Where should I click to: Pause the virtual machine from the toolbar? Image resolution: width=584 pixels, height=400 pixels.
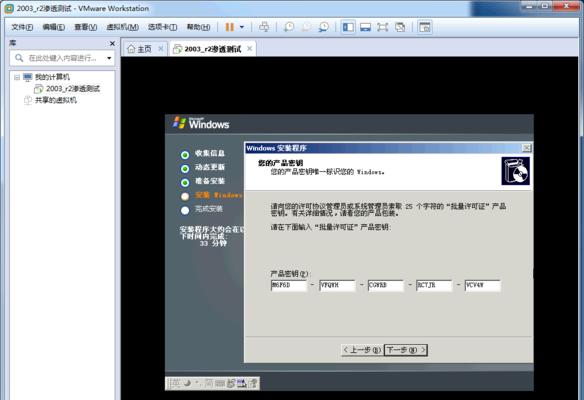(230, 27)
